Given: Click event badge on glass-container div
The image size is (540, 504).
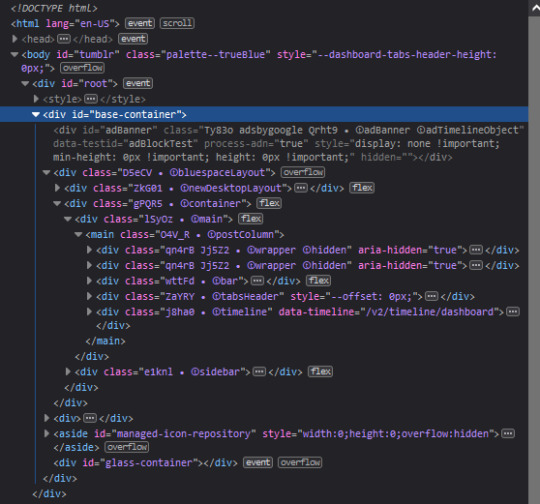Looking at the screenshot, I should pos(258,462).
